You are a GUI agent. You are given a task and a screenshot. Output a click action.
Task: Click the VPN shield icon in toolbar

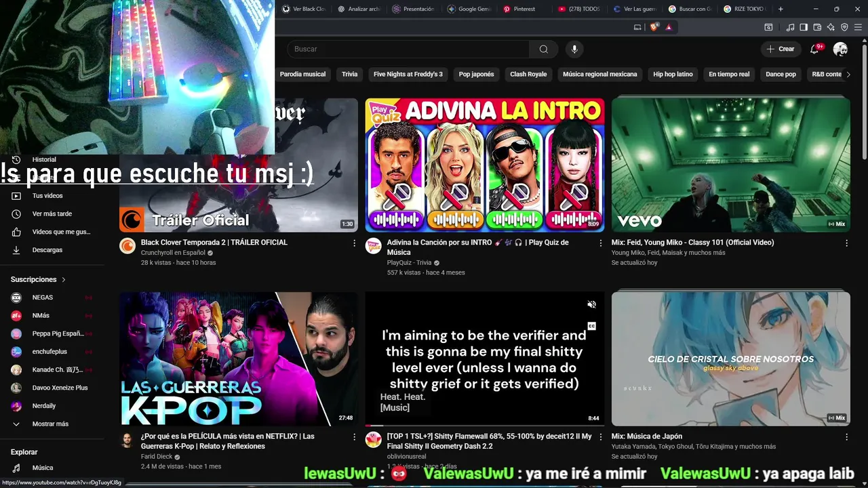tap(844, 27)
